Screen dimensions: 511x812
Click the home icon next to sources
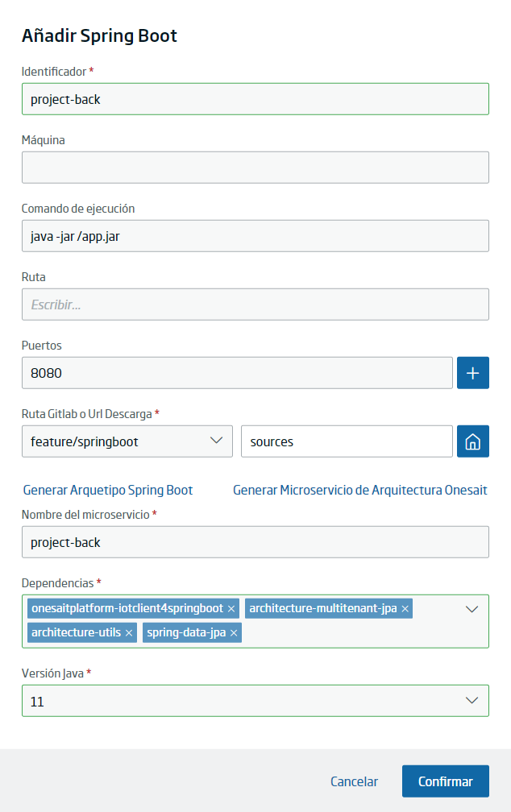point(472,441)
